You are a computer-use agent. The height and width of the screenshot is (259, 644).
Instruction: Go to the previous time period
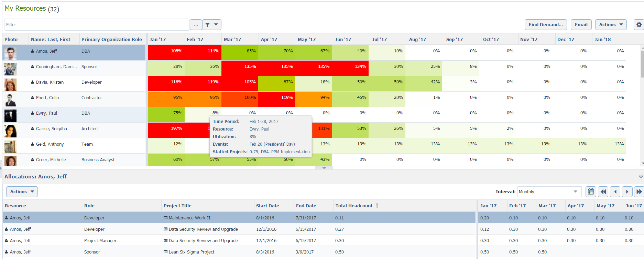615,192
